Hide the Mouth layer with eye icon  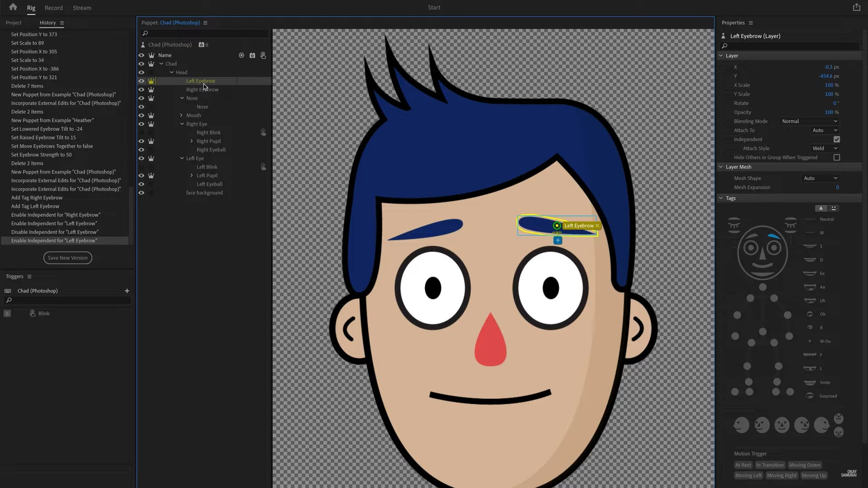141,115
